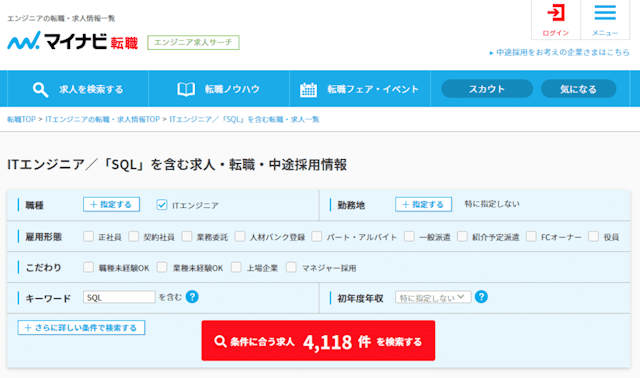
Task: Check the 業務委託 checkbox
Action: tap(187, 236)
